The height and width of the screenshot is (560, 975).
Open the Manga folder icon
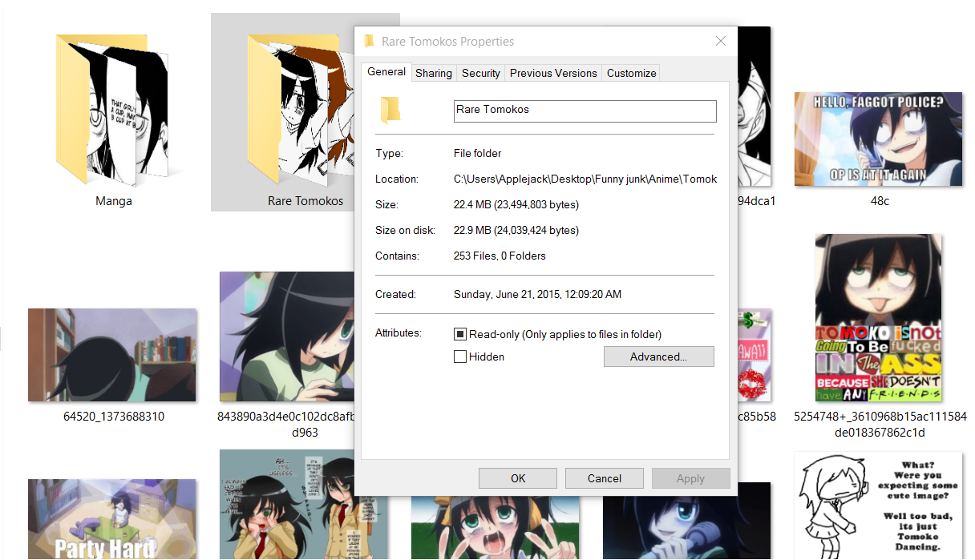113,108
